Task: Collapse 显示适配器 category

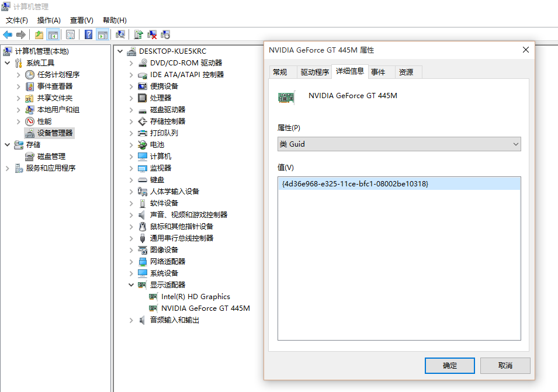Action: [x=131, y=285]
